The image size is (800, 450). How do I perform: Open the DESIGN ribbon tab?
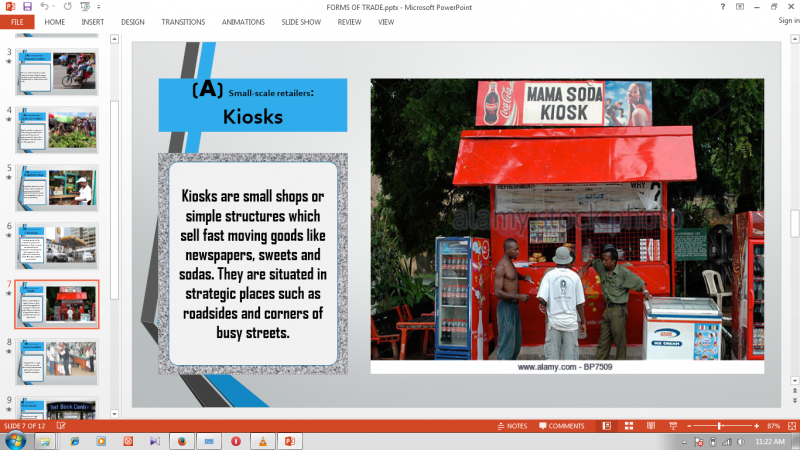[x=133, y=22]
